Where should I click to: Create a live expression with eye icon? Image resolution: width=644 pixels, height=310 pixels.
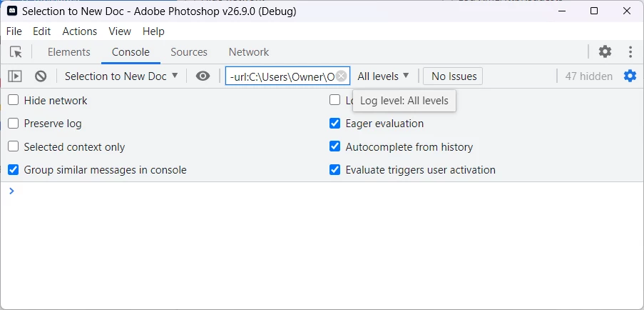[203, 76]
